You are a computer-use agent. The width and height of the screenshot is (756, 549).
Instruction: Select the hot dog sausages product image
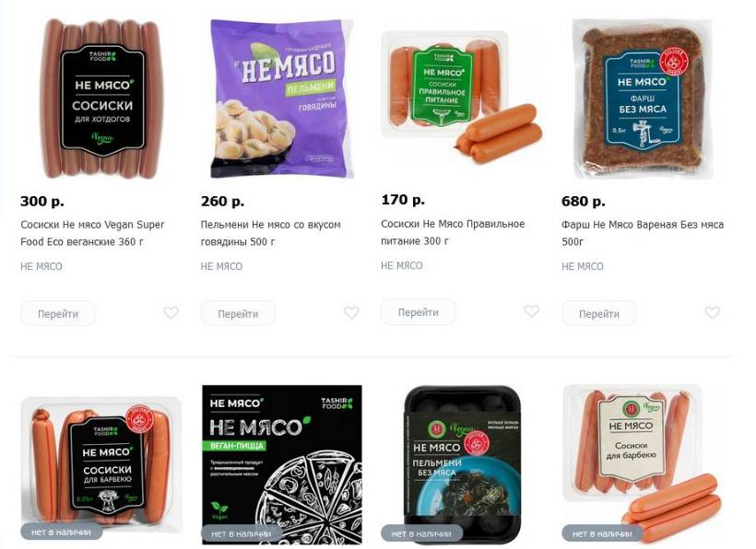point(102,99)
